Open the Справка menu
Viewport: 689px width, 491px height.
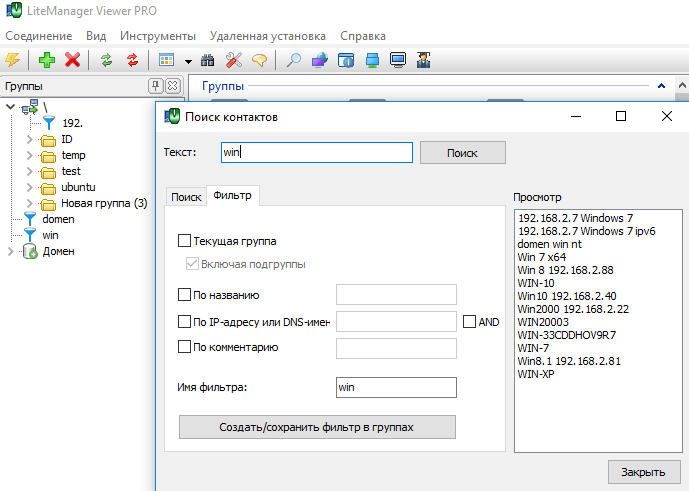(x=363, y=36)
